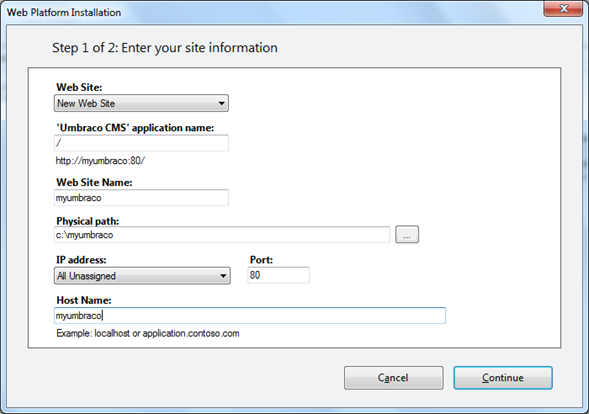Open the Web Site dropdown arrow
589x414 pixels.
(x=222, y=103)
